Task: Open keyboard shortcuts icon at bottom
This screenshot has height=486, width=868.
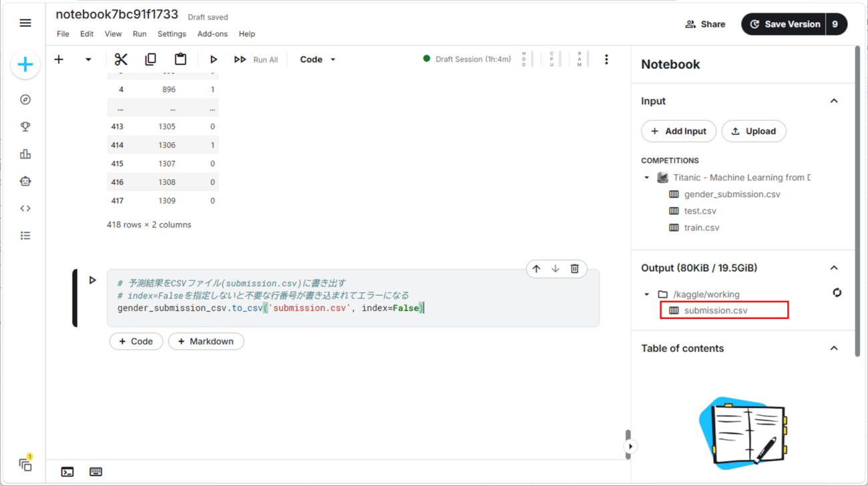Action: click(x=95, y=472)
